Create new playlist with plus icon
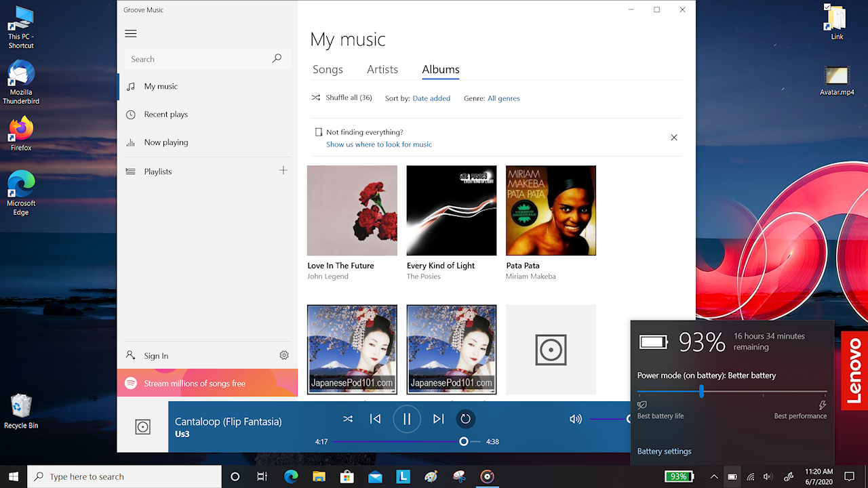This screenshot has width=868, height=488. pyautogui.click(x=283, y=171)
